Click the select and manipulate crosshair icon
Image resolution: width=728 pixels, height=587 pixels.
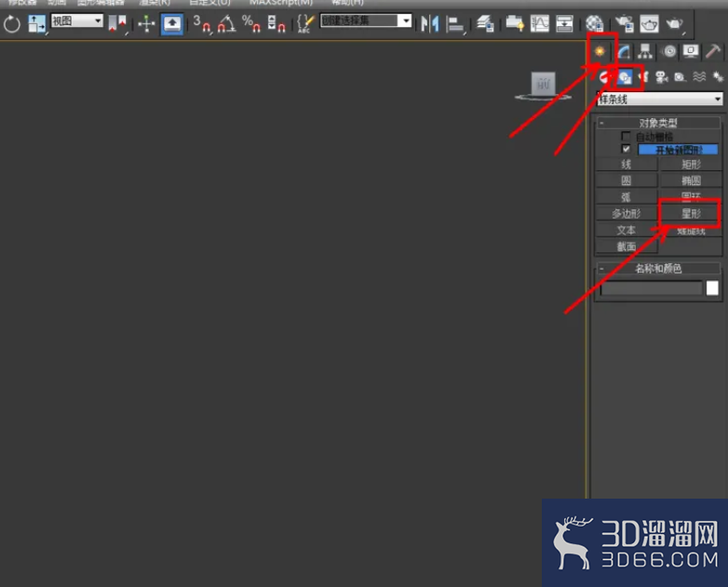tap(146, 24)
